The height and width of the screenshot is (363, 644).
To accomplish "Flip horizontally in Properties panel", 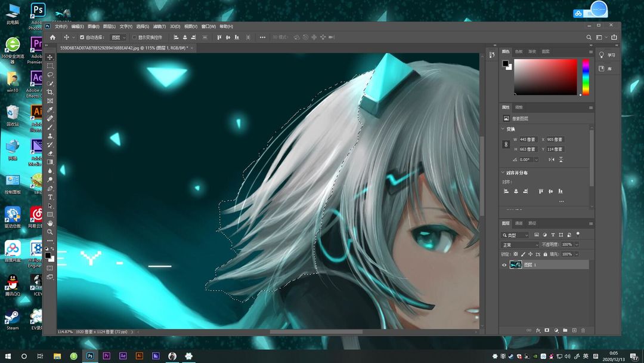I will (552, 159).
